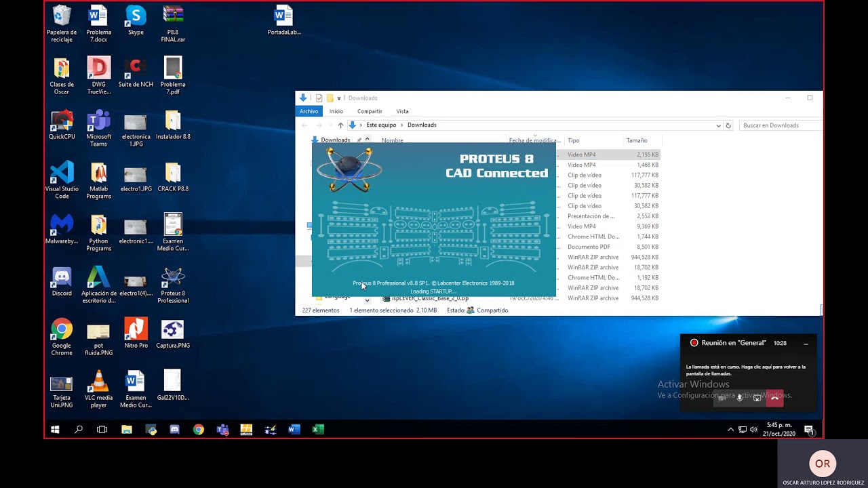
Task: Open the Skype desktop shortcut
Action: [x=136, y=20]
